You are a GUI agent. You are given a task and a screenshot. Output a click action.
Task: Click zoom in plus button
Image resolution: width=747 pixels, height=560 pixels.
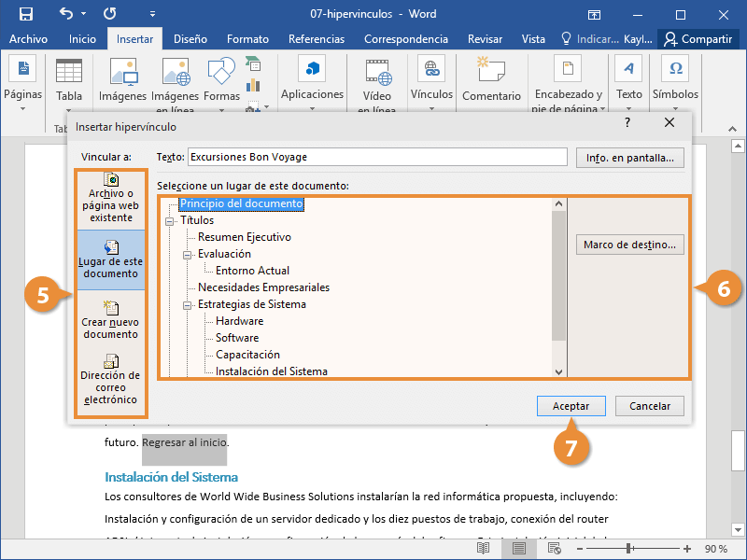686,549
